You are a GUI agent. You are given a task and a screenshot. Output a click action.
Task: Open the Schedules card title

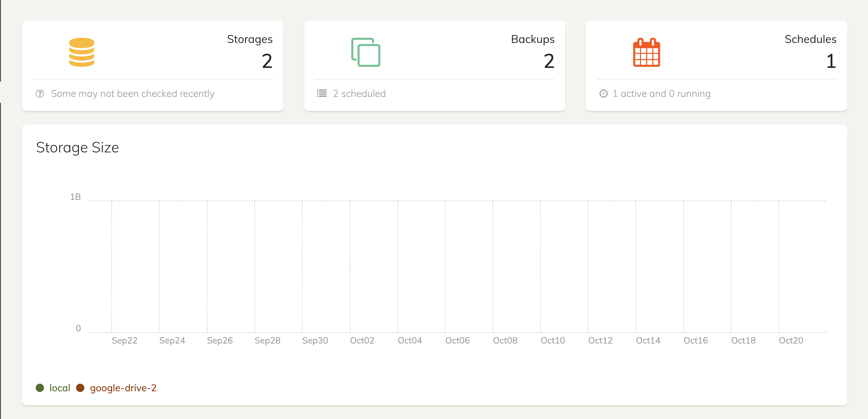(810, 39)
